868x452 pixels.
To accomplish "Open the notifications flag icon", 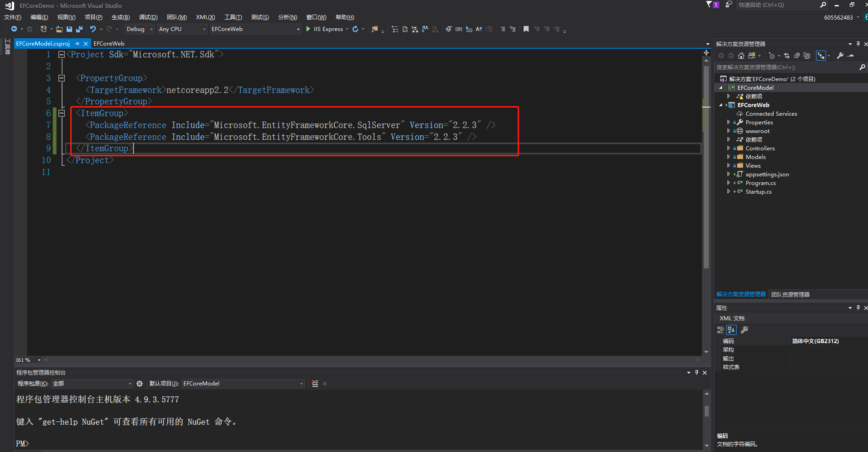I will coord(709,5).
